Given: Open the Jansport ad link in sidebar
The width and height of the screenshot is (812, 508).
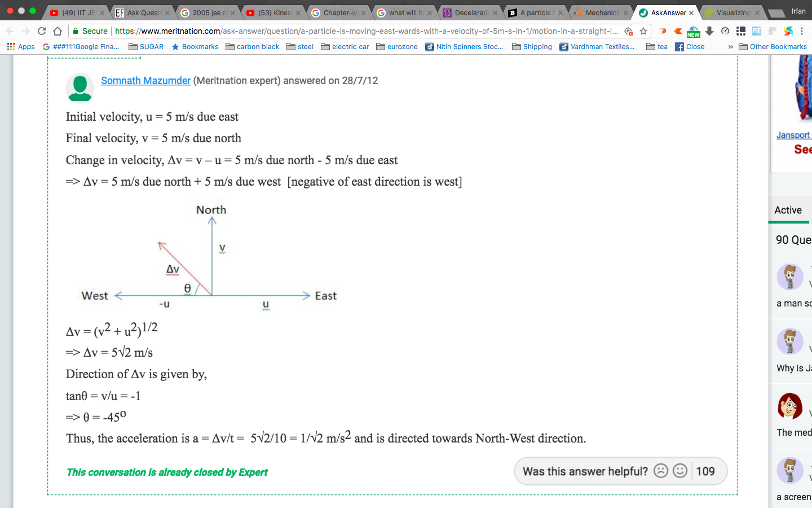Looking at the screenshot, I should coord(793,135).
